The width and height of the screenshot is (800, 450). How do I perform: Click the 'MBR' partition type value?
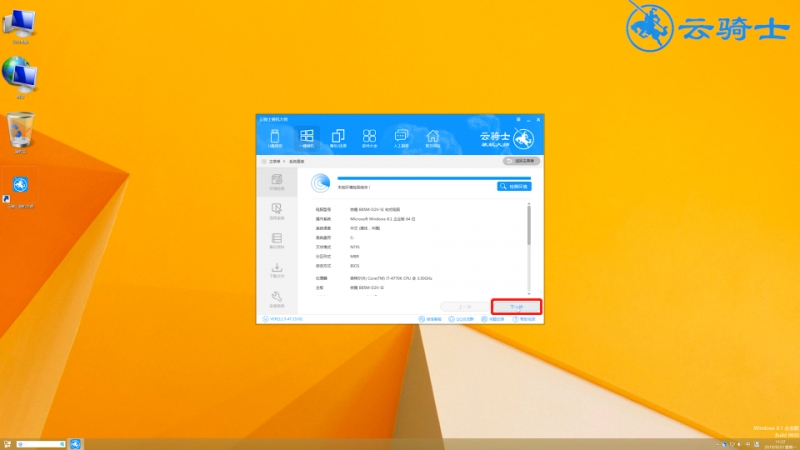pos(355,257)
